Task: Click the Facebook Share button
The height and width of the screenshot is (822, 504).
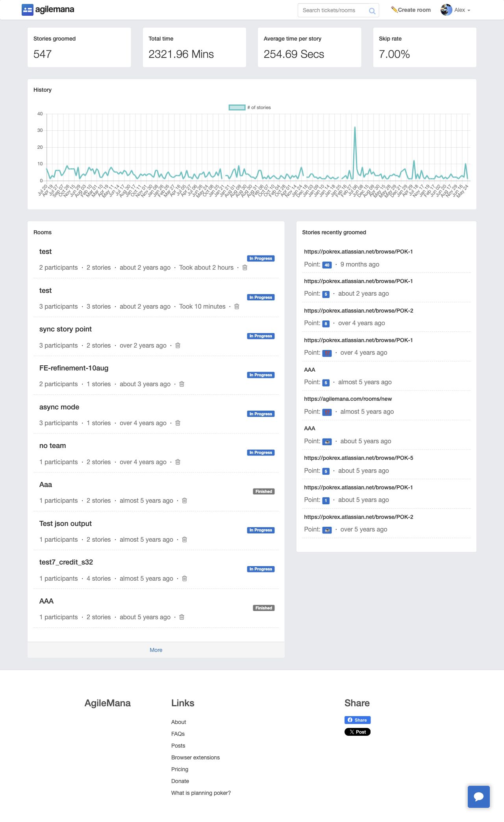Action: point(358,720)
